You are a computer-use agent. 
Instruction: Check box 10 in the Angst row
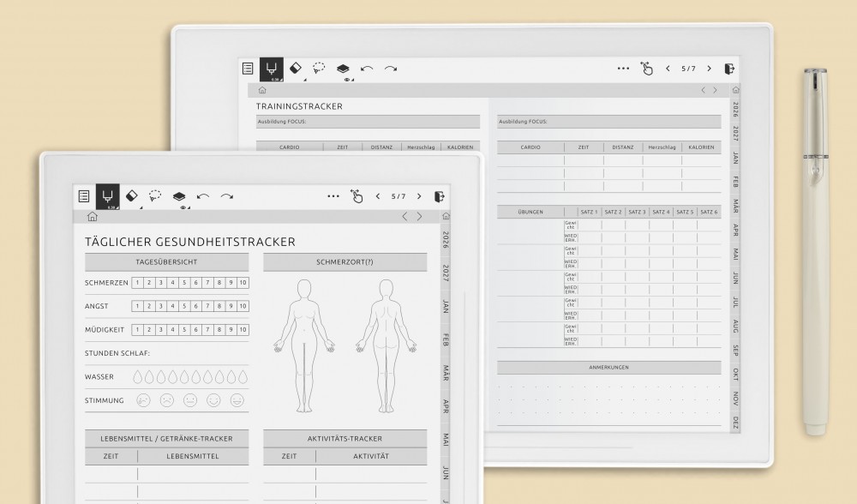(243, 306)
